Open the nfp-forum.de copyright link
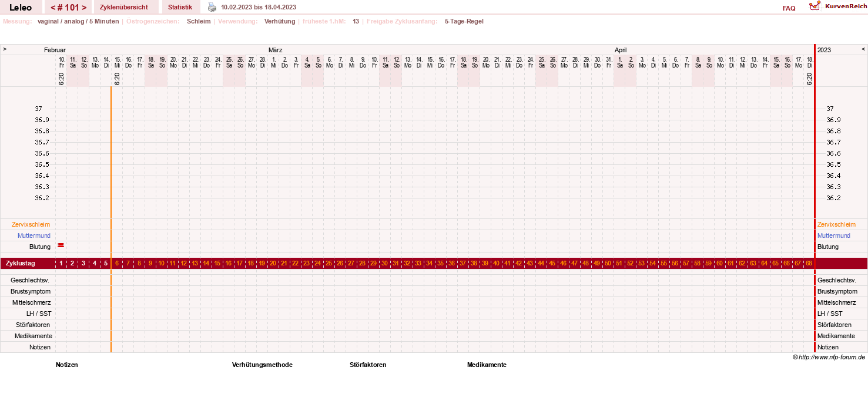Image resolution: width=868 pixels, height=411 pixels. click(829, 357)
